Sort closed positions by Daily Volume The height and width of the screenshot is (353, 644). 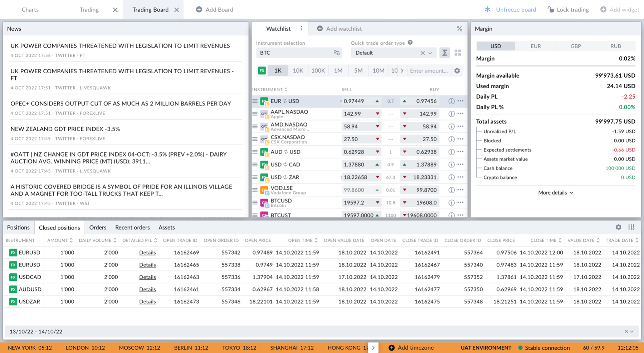point(98,240)
